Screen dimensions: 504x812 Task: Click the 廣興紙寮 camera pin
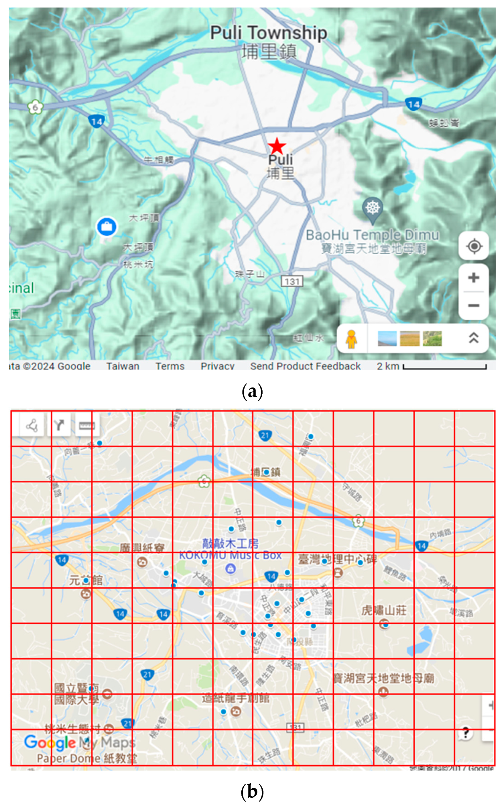142,562
